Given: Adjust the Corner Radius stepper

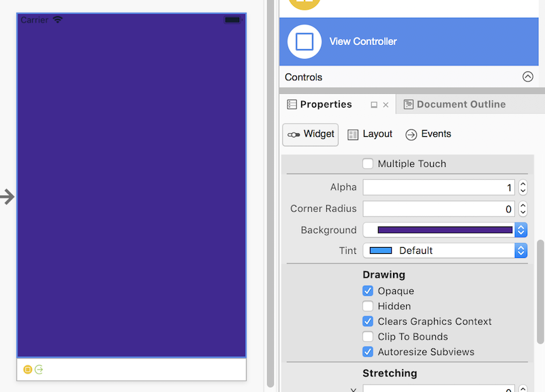Looking at the screenshot, I should click(523, 209).
